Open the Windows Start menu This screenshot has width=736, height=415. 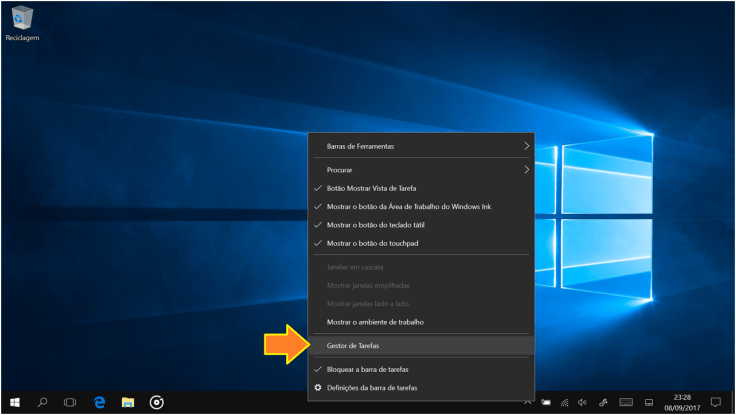coord(15,402)
